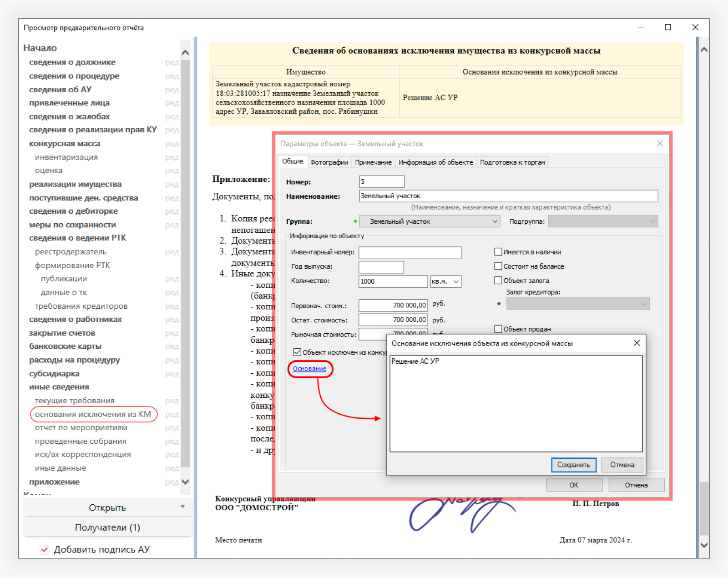Click Отмена in the Основание popup

point(622,465)
